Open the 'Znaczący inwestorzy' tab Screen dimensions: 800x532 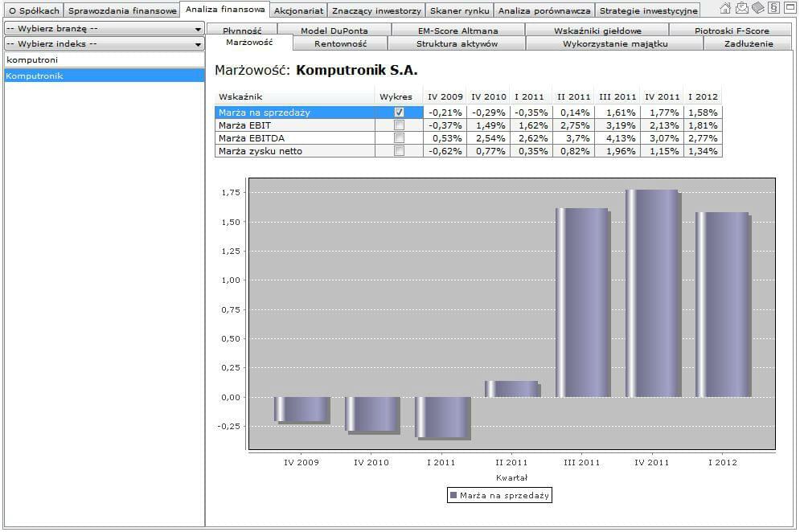[376, 10]
